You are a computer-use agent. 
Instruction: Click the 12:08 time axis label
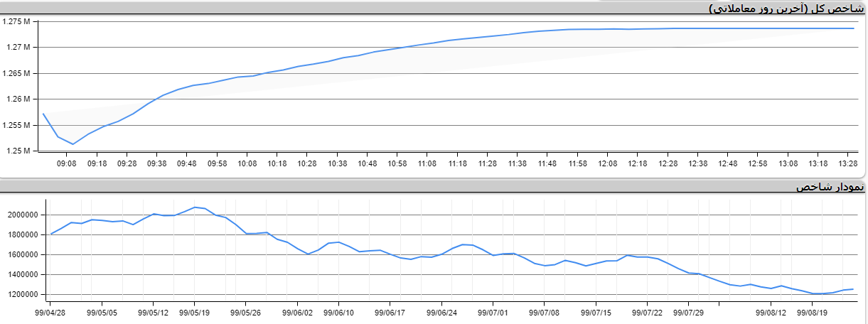[608, 163]
